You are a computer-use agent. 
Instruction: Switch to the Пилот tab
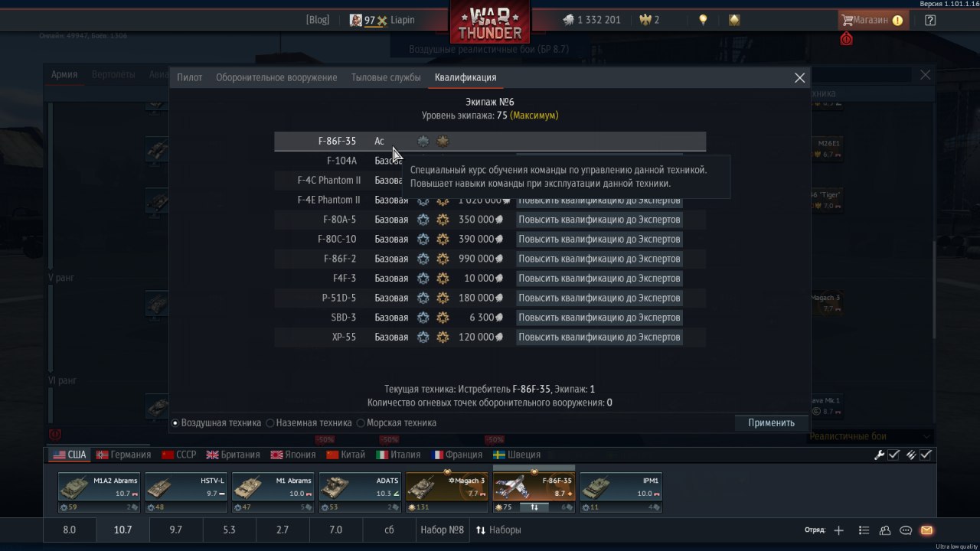pyautogui.click(x=190, y=77)
